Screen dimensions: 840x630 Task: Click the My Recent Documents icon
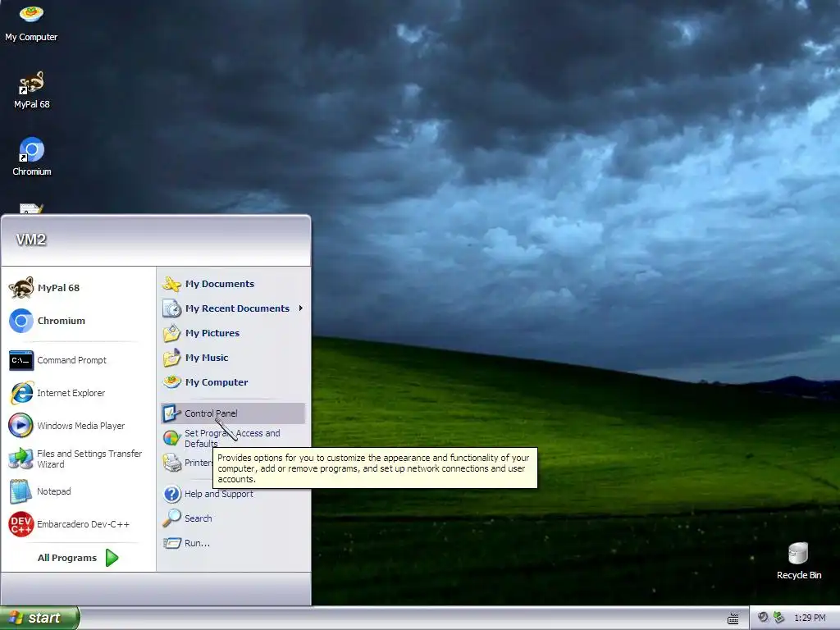(x=172, y=308)
